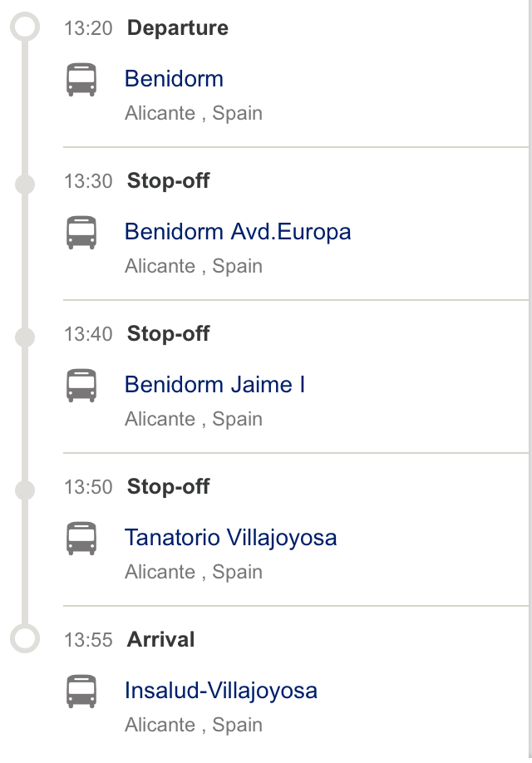Click the bus icon next to Insalud-Villajoyosa
The height and width of the screenshot is (763, 532).
(x=81, y=690)
